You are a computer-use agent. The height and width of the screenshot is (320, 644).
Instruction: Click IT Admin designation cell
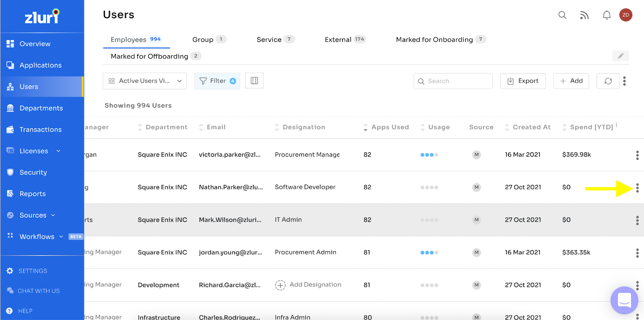click(x=288, y=220)
